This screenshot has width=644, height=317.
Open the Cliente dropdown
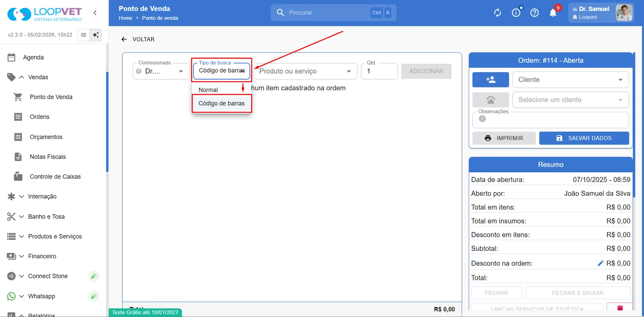pos(570,80)
